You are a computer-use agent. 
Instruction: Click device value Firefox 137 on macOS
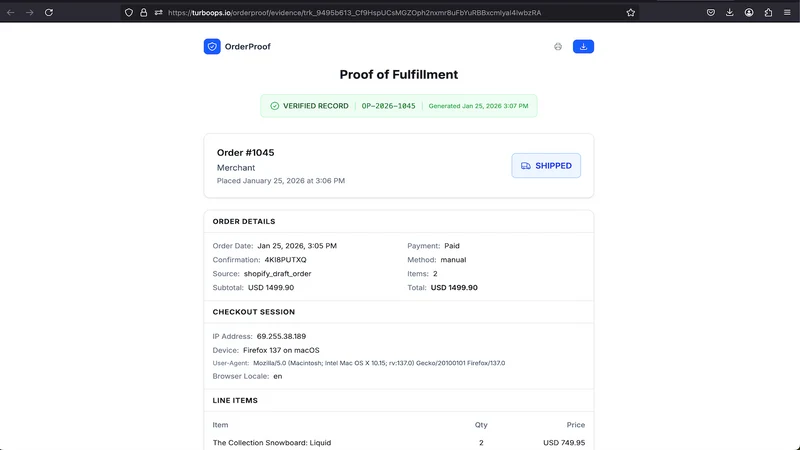pyautogui.click(x=281, y=350)
